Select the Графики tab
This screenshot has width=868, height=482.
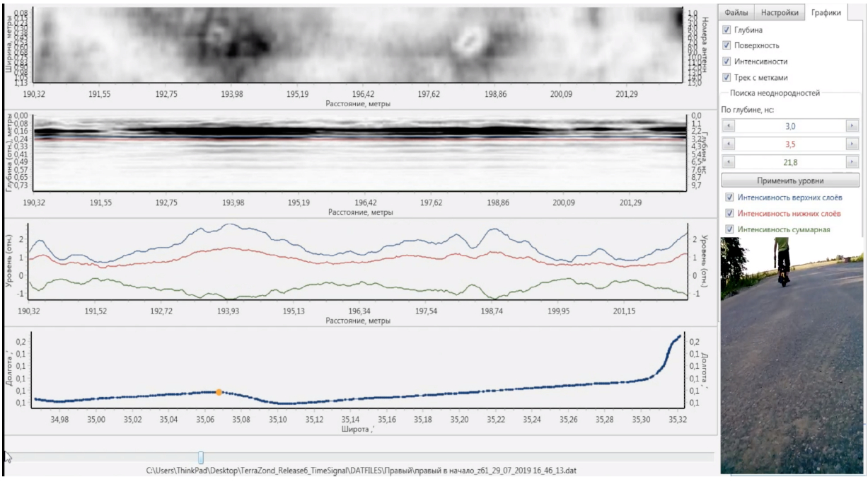(x=826, y=13)
